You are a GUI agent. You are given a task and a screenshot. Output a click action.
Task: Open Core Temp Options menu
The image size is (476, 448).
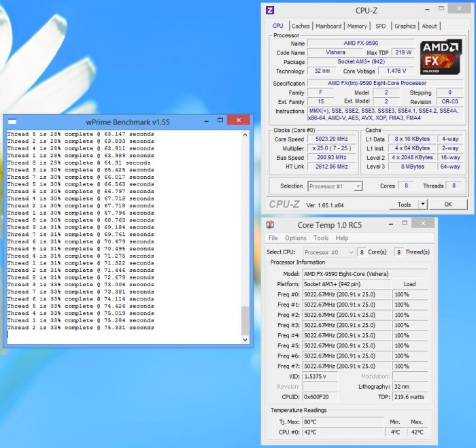click(295, 239)
